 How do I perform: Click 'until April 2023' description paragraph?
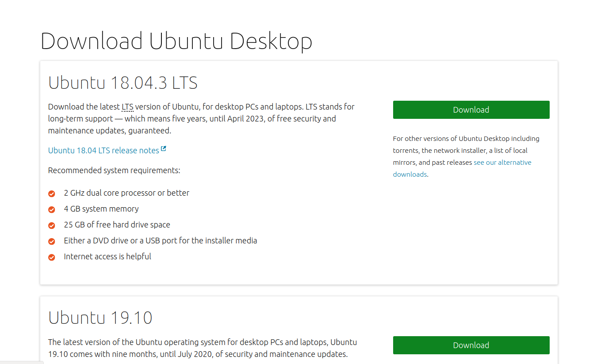(x=201, y=119)
